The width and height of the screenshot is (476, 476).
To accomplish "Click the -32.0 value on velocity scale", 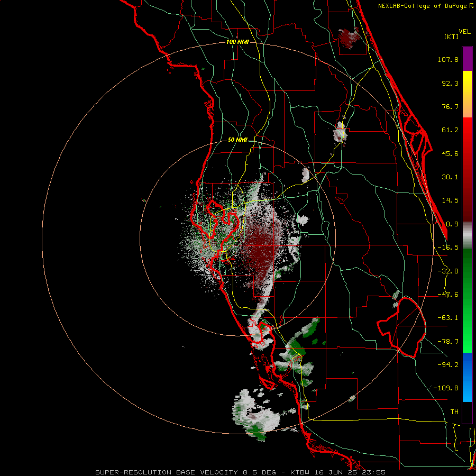I will [448, 271].
